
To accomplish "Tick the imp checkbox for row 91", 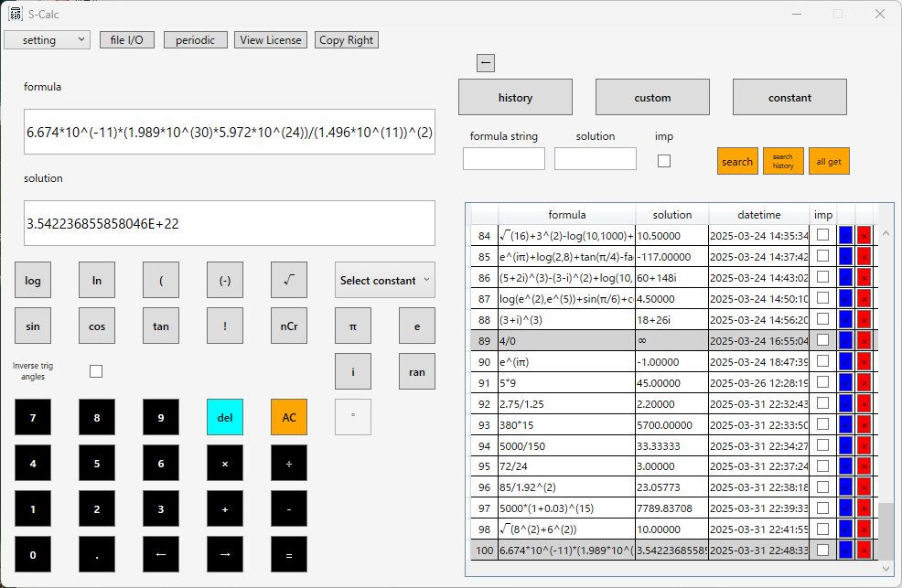I will 822,382.
